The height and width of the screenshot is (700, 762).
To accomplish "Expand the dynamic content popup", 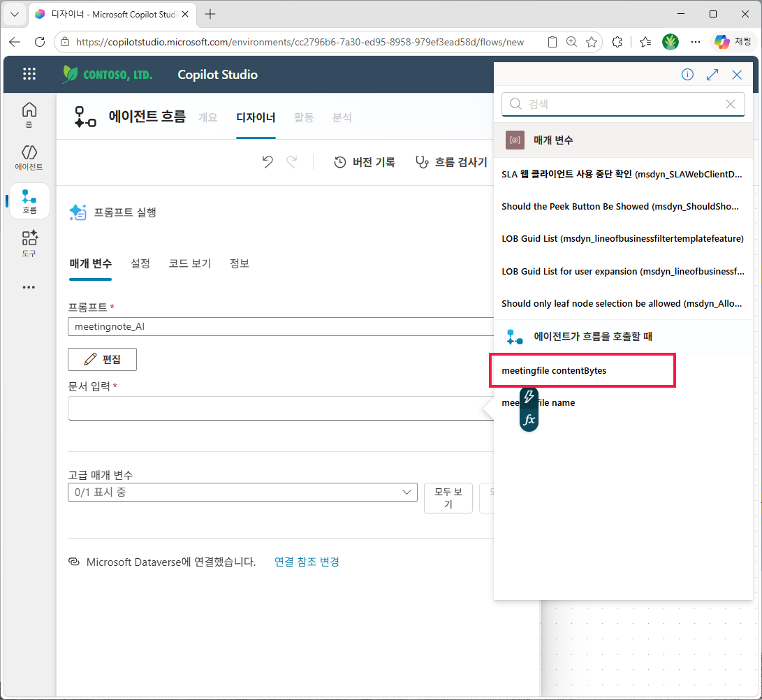I will point(712,74).
